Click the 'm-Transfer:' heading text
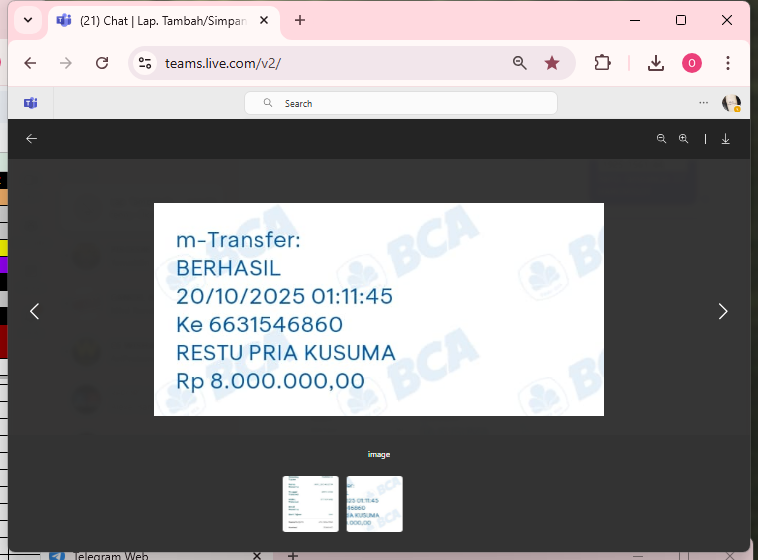 click(x=238, y=240)
